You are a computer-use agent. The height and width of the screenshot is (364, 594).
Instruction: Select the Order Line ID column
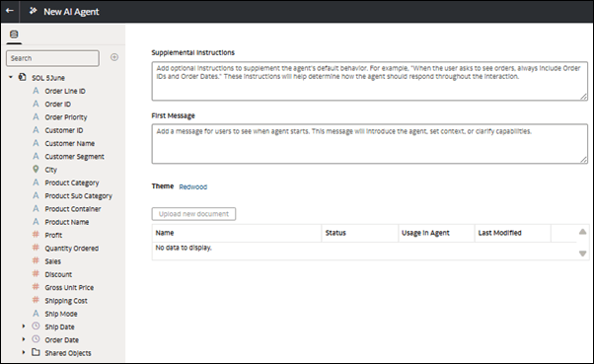65,91
